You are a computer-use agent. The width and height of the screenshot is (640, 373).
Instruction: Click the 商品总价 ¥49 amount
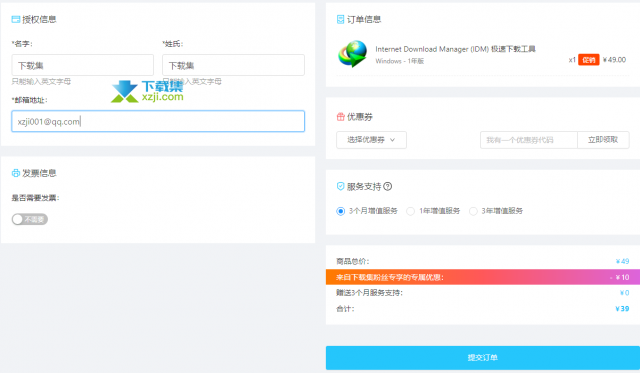622,261
